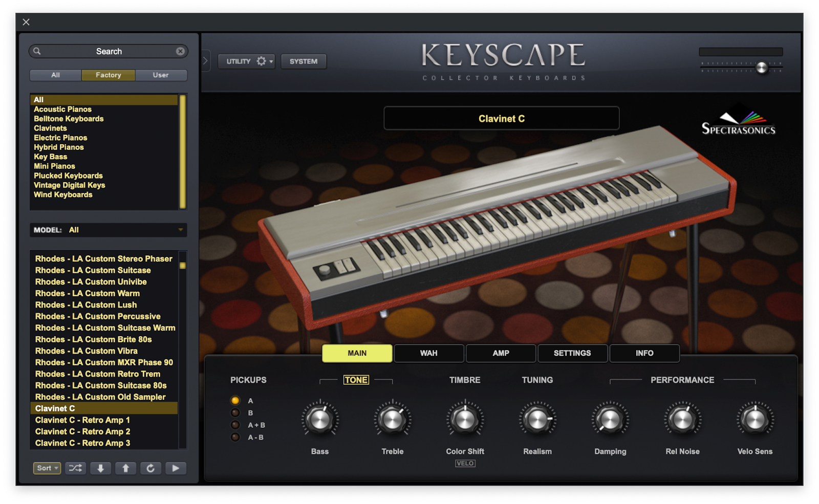Clear the search field with X icon

pos(180,51)
